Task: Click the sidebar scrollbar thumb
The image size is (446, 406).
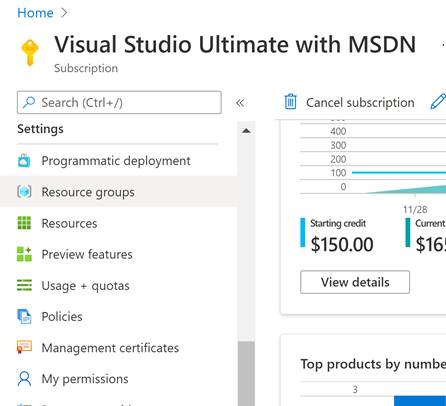Action: click(x=246, y=374)
